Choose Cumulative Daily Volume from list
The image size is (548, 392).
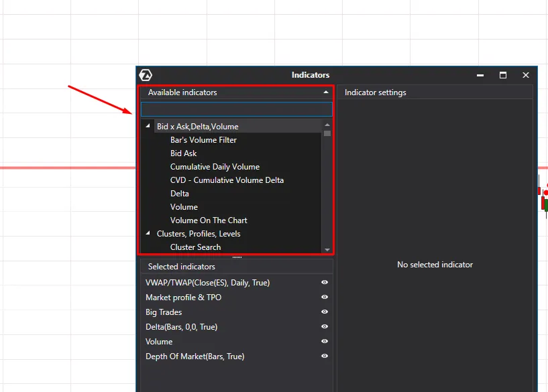[215, 167]
